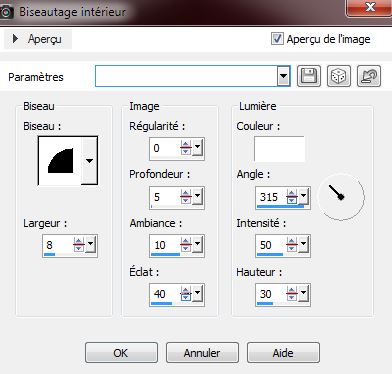
Task: Click into the Éclat value field
Action: tap(165, 294)
